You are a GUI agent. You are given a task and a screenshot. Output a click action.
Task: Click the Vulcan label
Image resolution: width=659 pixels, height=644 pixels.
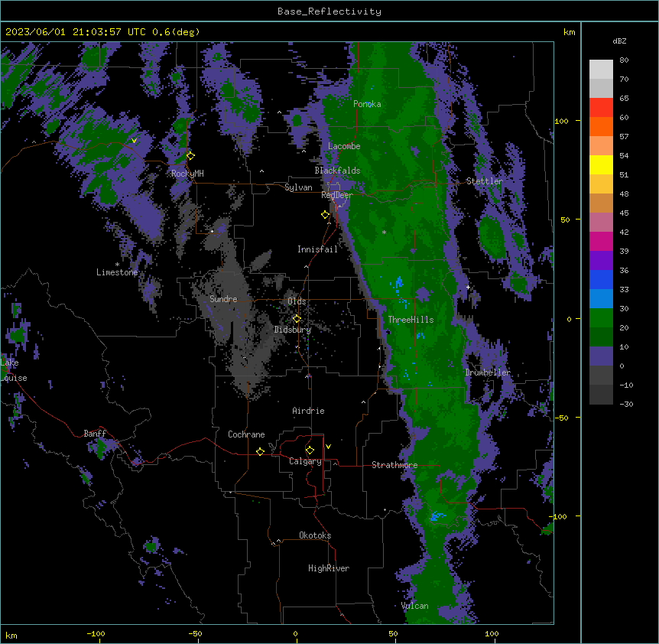(415, 606)
